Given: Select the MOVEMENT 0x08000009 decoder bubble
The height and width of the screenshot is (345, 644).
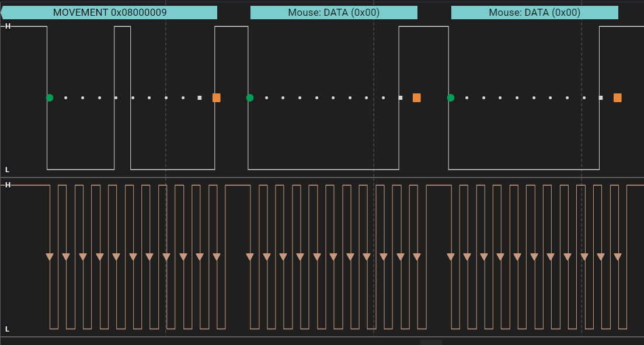Looking at the screenshot, I should pos(109,13).
